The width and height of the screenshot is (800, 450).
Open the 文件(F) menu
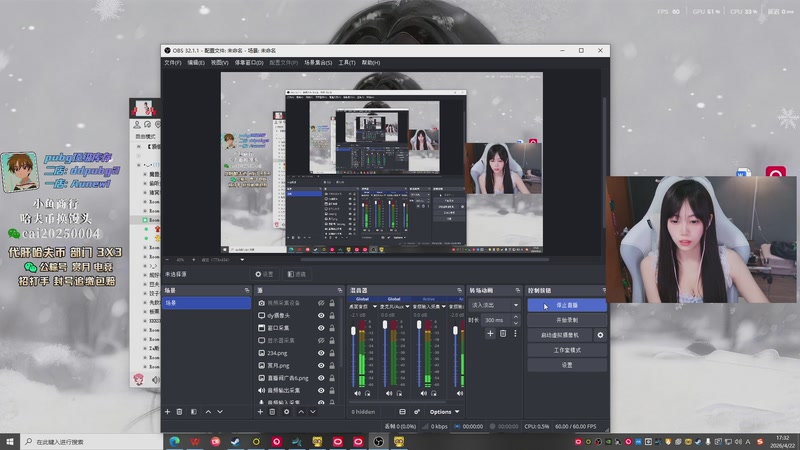coord(173,63)
